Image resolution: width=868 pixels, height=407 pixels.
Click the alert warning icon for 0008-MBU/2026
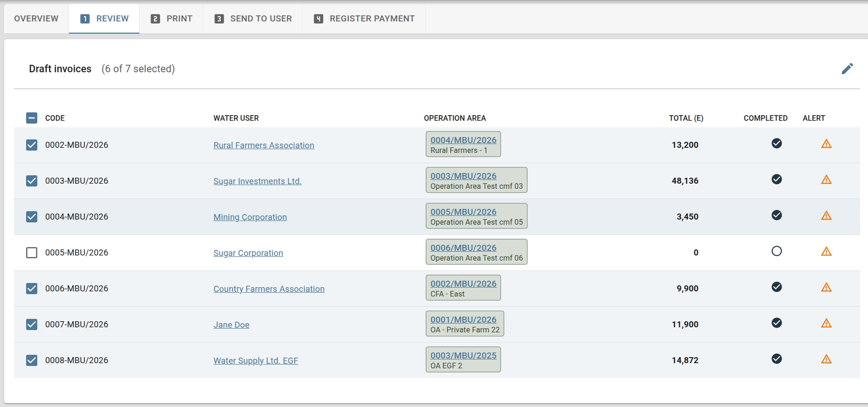pyautogui.click(x=827, y=359)
